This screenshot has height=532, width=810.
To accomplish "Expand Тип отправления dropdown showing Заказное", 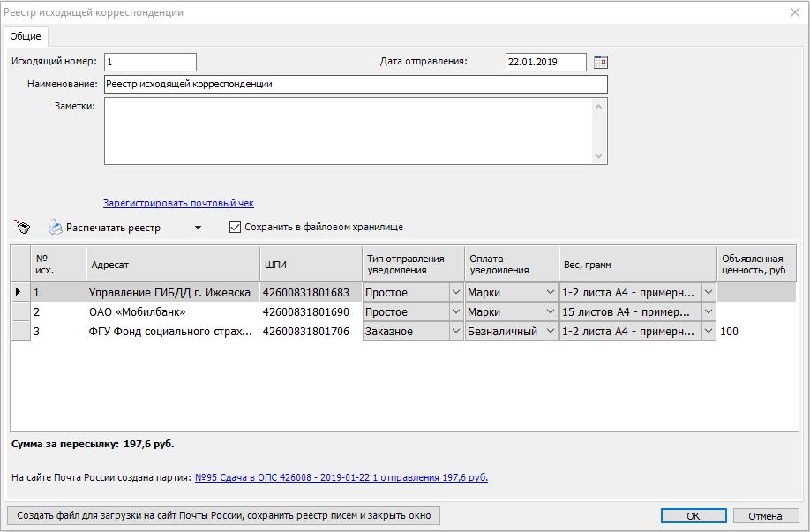I will (x=456, y=332).
